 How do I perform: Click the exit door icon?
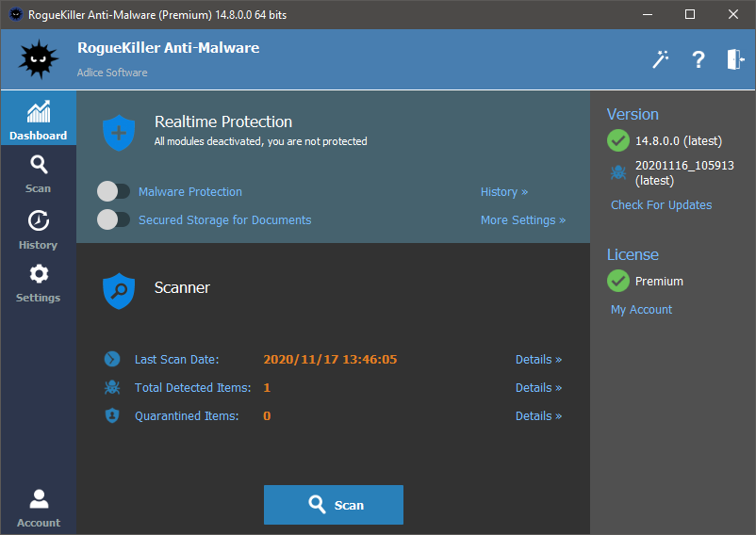pos(735,59)
